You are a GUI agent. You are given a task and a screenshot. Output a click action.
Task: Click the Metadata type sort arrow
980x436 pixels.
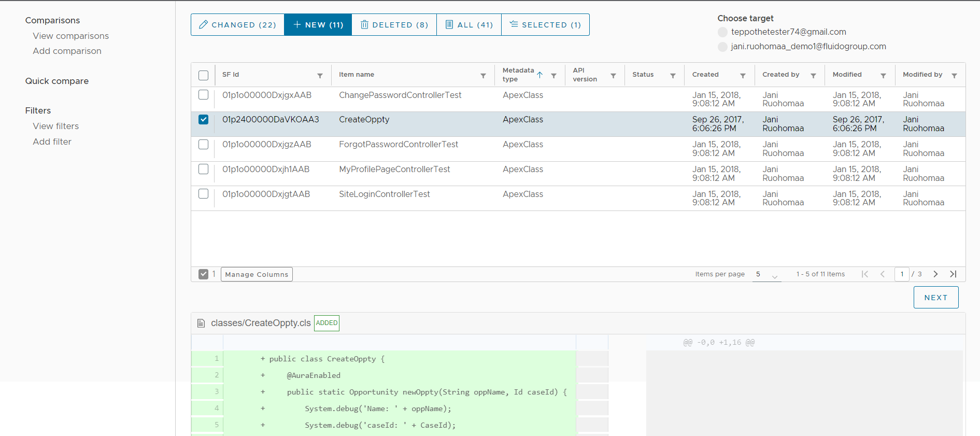tap(539, 75)
